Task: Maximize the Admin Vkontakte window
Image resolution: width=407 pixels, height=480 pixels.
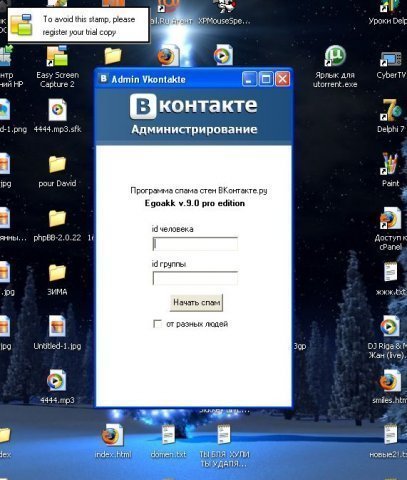Action: coord(266,79)
